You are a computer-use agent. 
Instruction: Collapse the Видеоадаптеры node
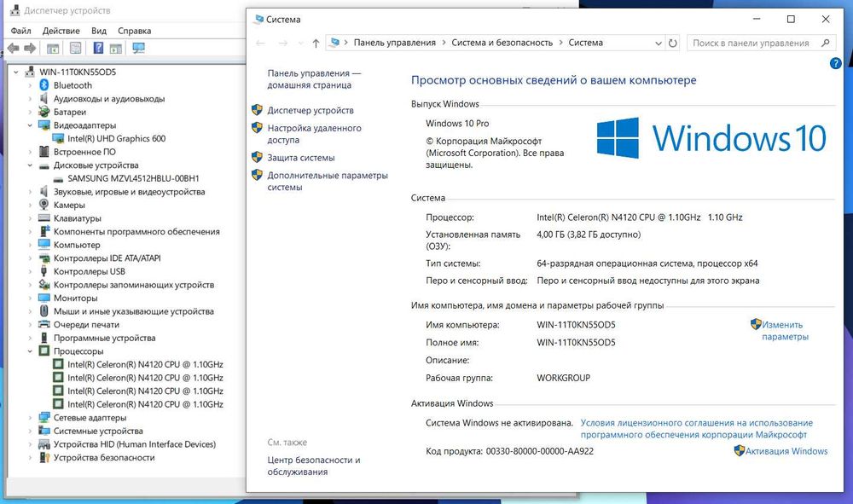tap(30, 125)
